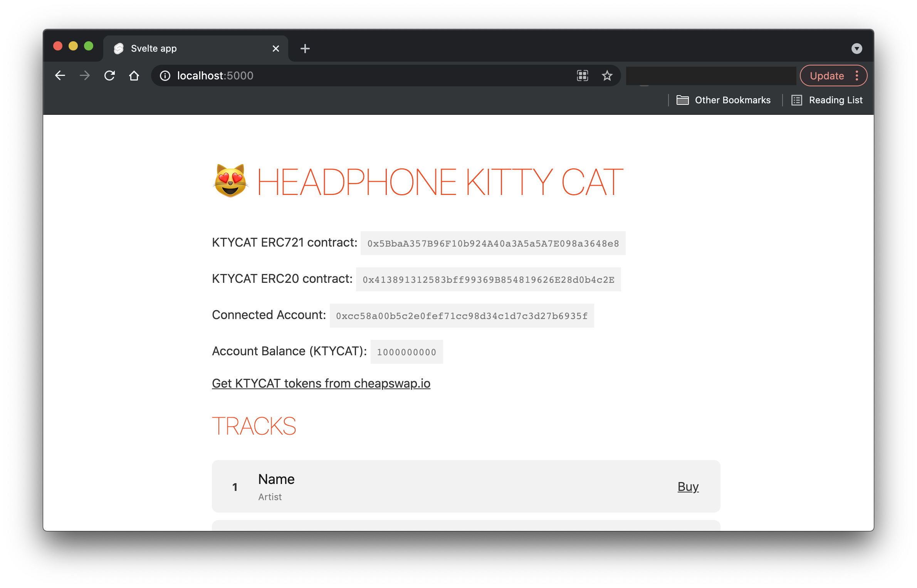
Task: Click the site information icon in address bar
Action: coord(165,76)
